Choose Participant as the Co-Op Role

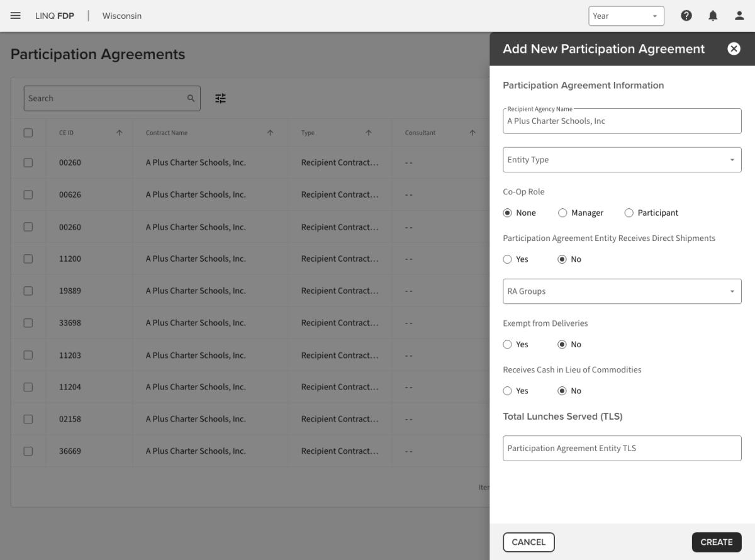coord(629,213)
